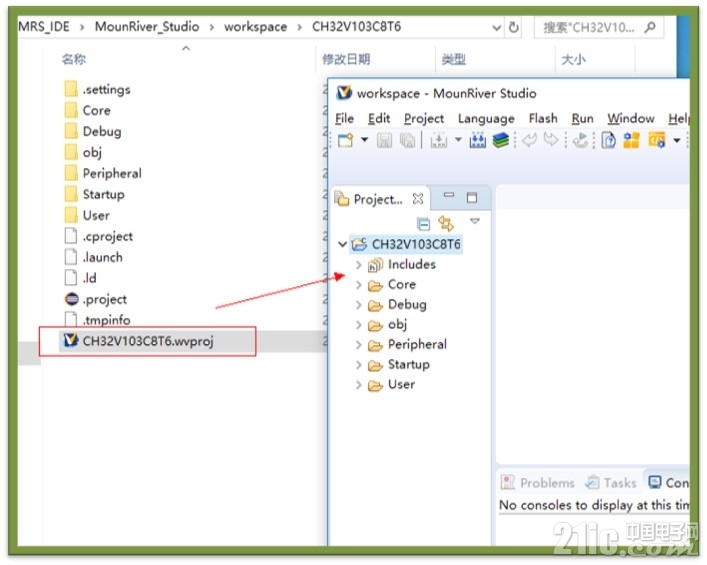Switch to the Problems tab

538,483
